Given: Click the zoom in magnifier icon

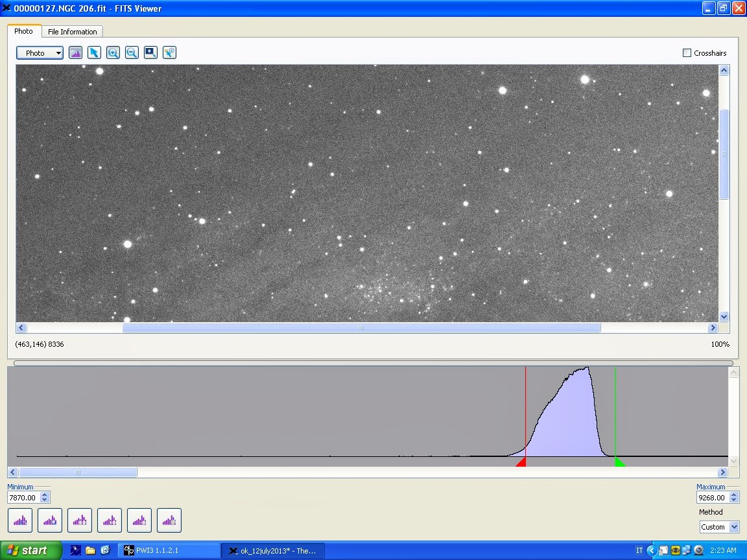Looking at the screenshot, I should [113, 53].
